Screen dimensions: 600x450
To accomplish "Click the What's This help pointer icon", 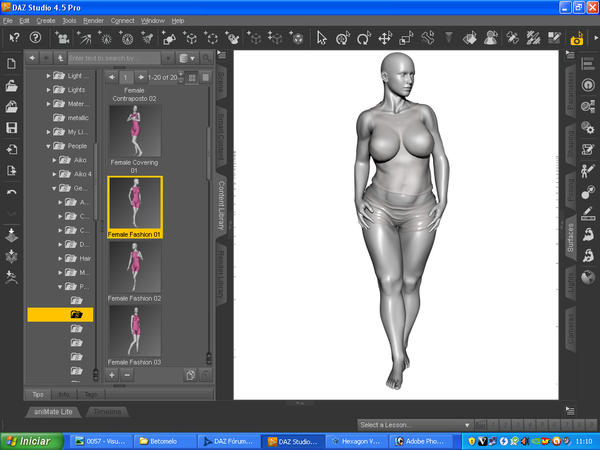I will click(14, 38).
